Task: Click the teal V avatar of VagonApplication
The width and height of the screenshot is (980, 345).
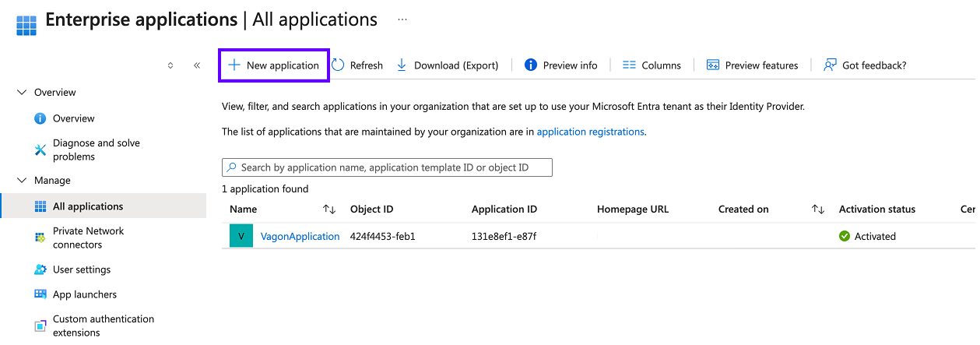Action: tap(241, 236)
